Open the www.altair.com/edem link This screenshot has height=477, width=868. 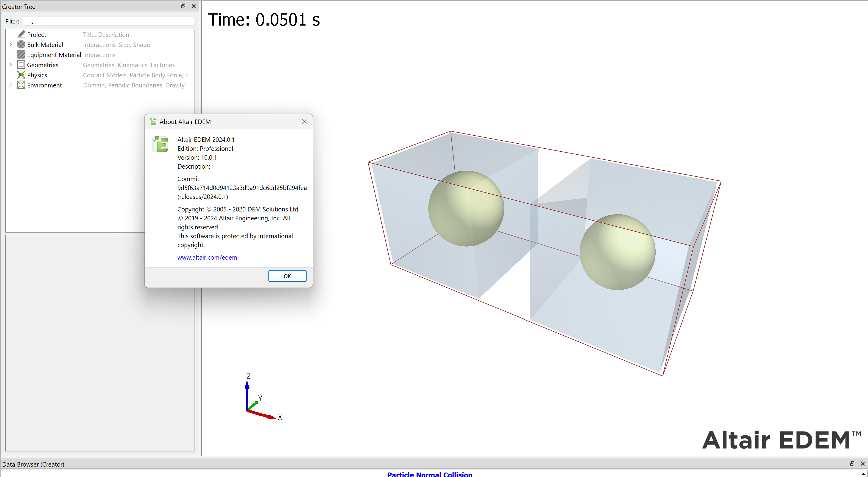tap(207, 257)
